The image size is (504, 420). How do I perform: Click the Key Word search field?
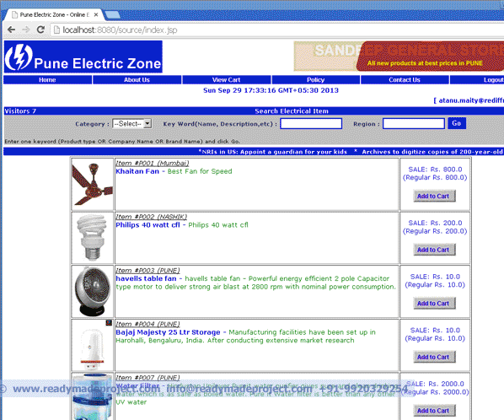click(311, 123)
